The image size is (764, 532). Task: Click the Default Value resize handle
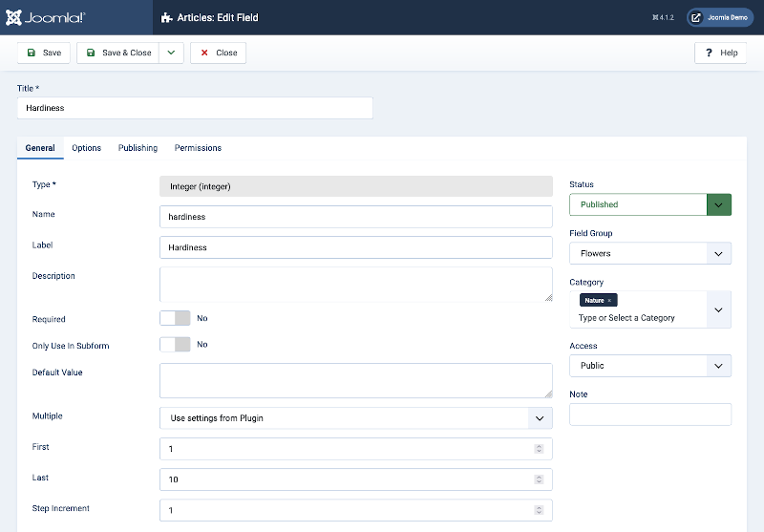(x=548, y=394)
